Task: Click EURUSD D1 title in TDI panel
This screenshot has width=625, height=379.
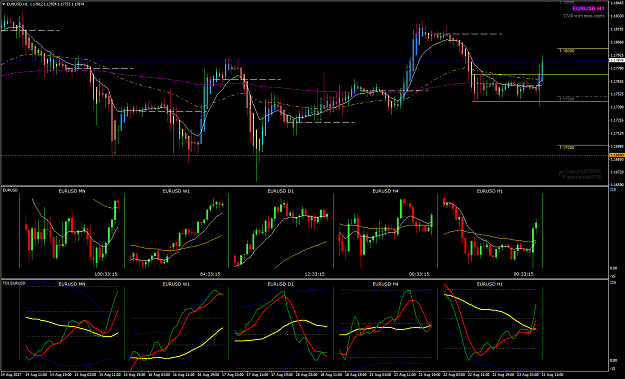Action: pos(281,284)
